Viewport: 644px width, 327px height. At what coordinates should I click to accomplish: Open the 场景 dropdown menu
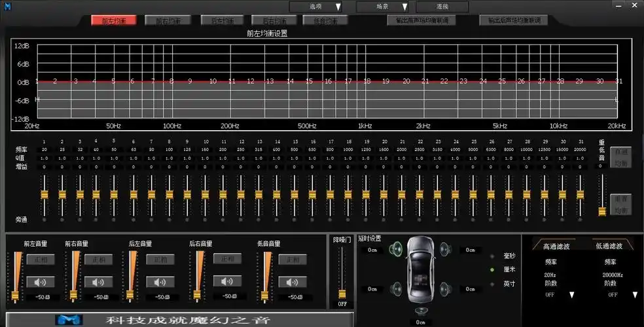tap(383, 7)
